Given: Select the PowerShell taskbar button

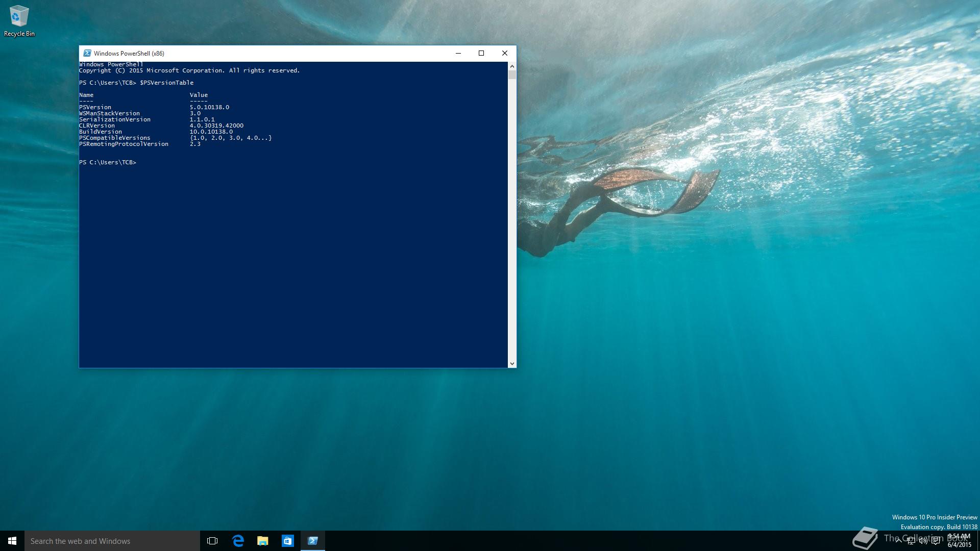Looking at the screenshot, I should pyautogui.click(x=313, y=541).
